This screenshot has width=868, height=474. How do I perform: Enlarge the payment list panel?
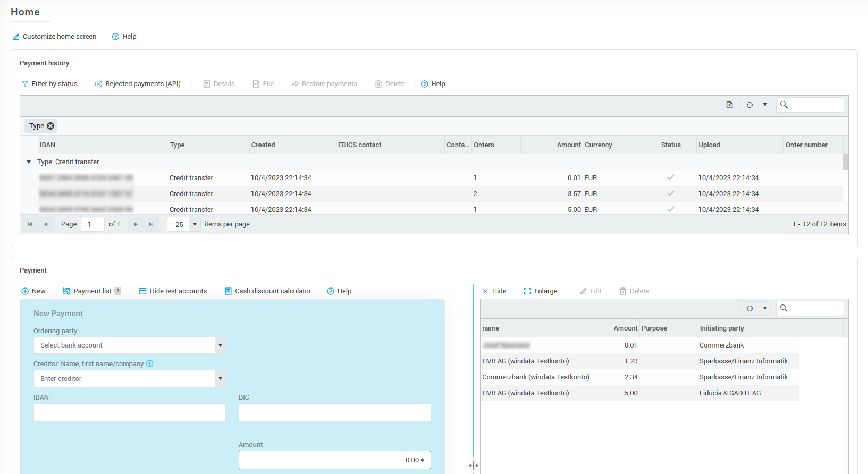[x=540, y=291]
